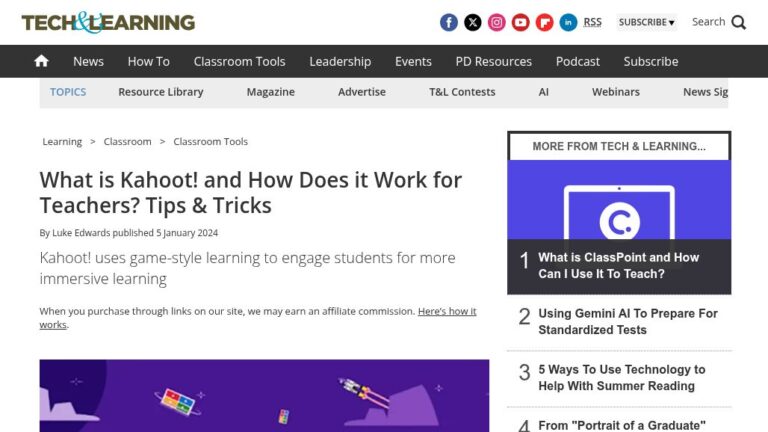Open the Podcast menu item
Viewport: 768px width, 432px height.
(x=577, y=61)
